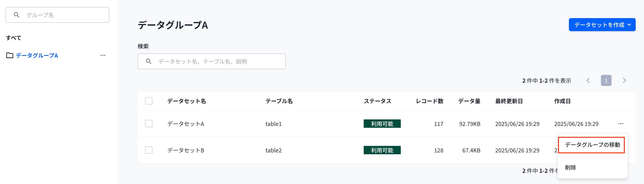The image size is (644, 184).
Task: Open the データグループA ellipsis menu in sidebar
Action: click(103, 55)
